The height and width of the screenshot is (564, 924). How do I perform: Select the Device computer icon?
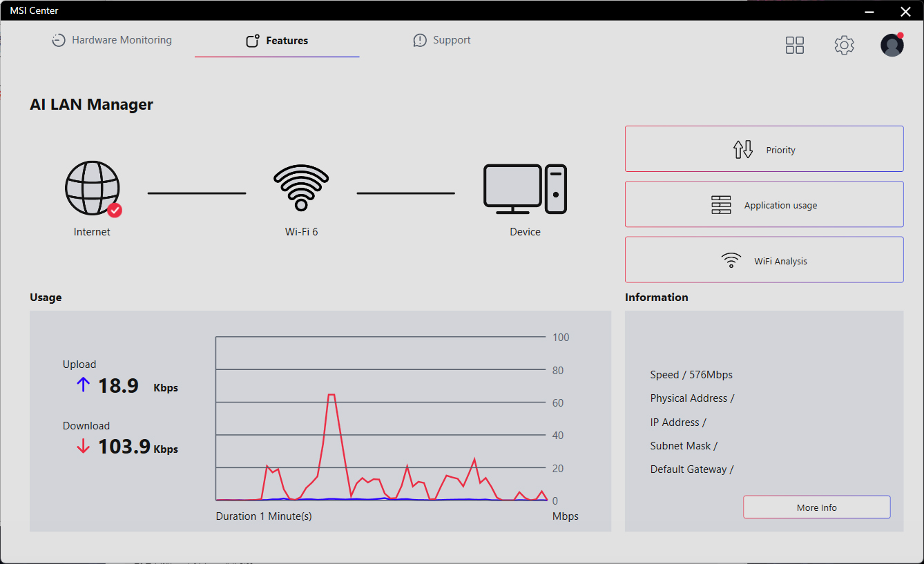click(523, 188)
